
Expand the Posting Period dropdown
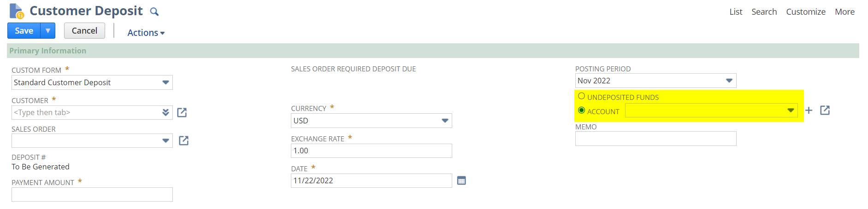729,81
